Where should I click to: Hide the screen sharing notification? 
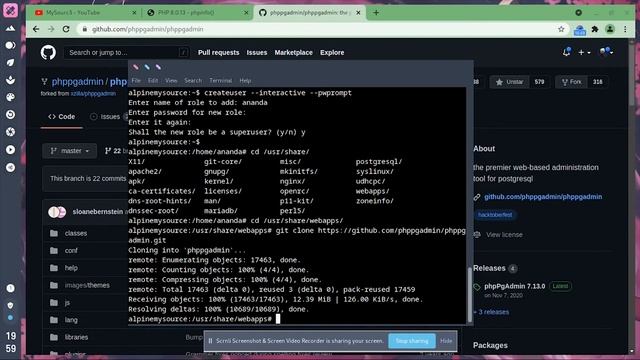(x=446, y=341)
